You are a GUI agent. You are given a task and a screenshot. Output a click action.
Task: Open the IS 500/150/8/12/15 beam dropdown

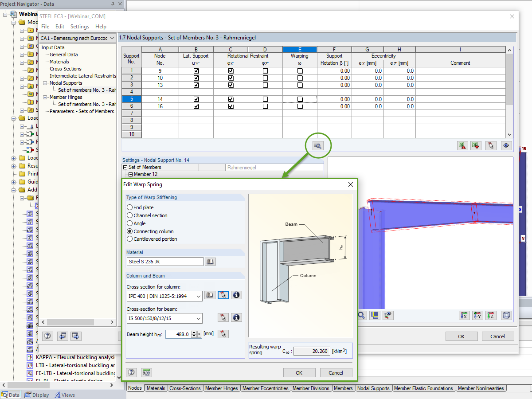[x=198, y=318]
